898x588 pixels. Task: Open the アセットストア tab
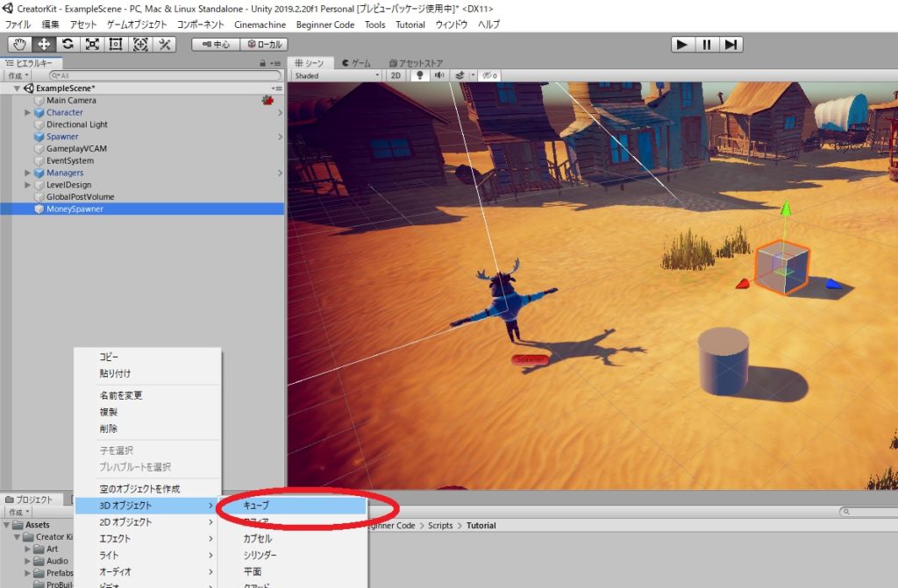[x=416, y=63]
